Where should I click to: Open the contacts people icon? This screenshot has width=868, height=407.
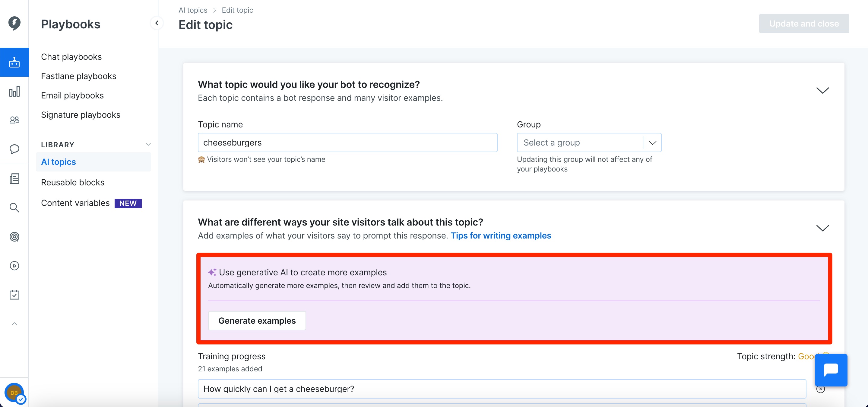14,120
